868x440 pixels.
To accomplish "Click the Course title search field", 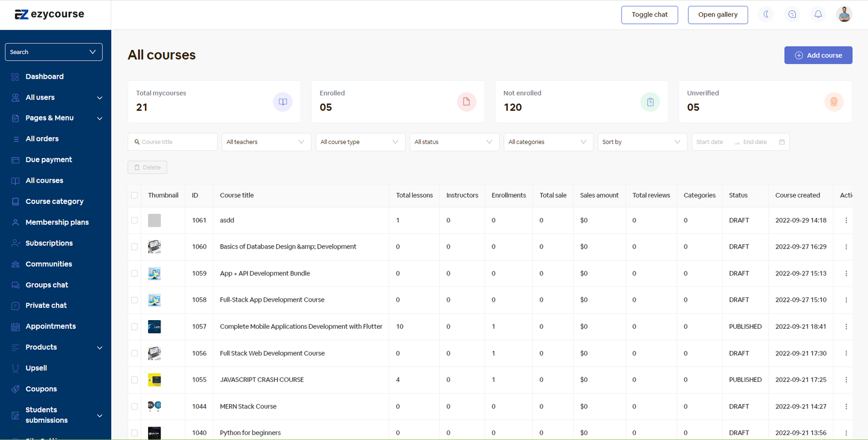I will click(176, 142).
